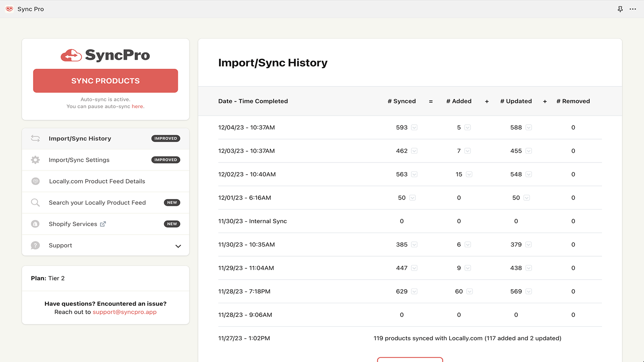The height and width of the screenshot is (362, 644).
Task: Click the SyncPro cloud logo icon
Action: [x=71, y=56]
